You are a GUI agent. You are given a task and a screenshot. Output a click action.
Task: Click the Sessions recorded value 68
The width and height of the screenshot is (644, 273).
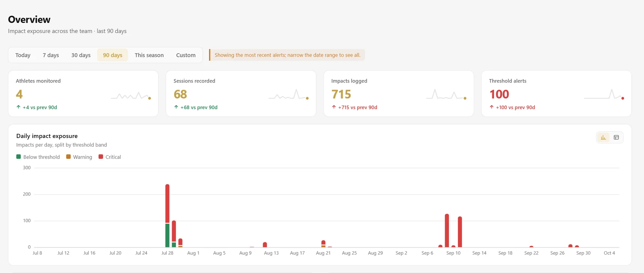(180, 94)
